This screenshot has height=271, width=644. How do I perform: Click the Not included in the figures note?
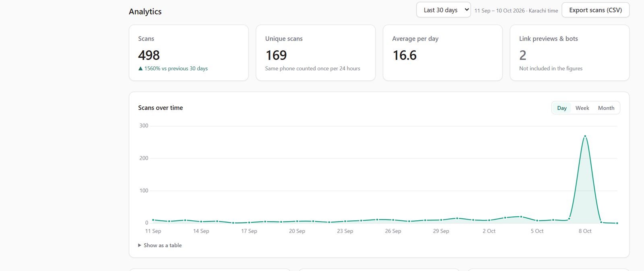tap(551, 68)
